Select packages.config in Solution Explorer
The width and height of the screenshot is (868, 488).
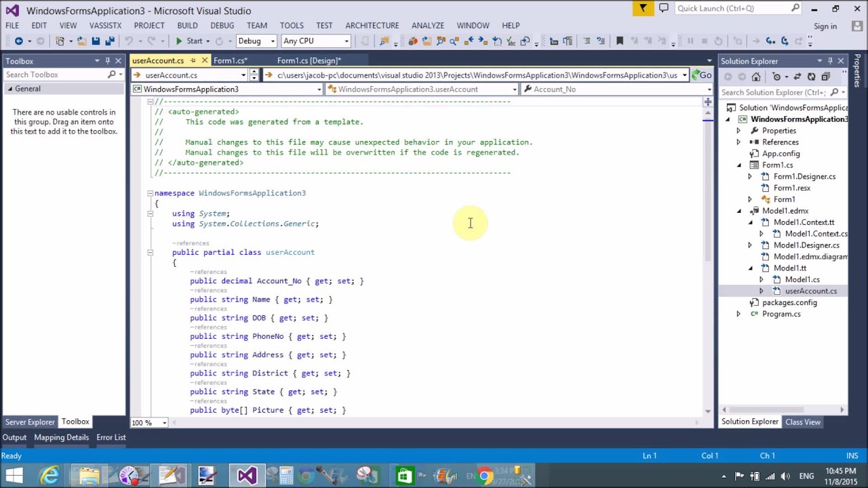pos(789,302)
